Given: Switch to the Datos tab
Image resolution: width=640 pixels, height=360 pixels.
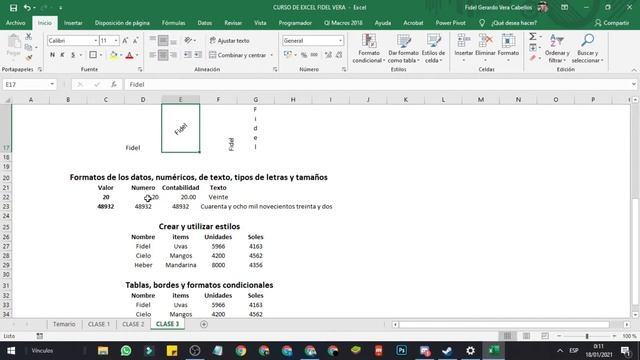Looking at the screenshot, I should click(x=204, y=23).
